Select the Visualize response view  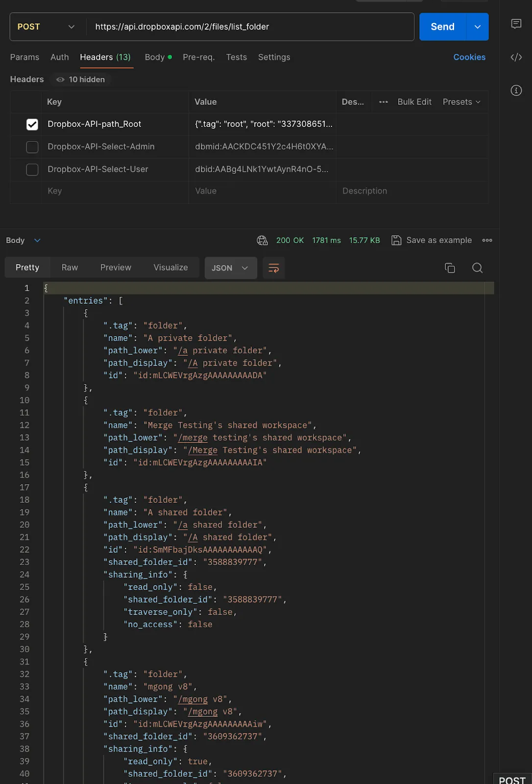(170, 268)
